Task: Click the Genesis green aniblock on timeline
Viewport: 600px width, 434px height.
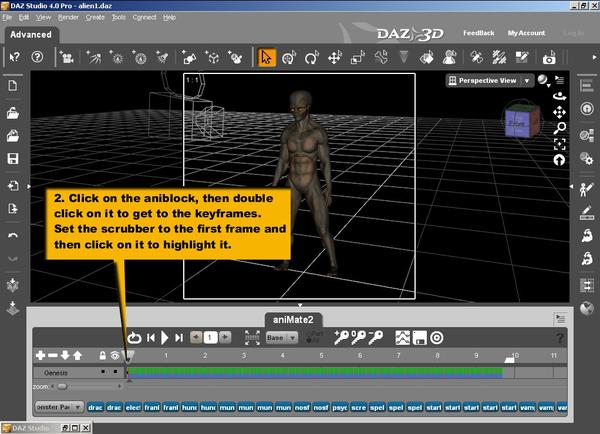Action: pos(315,372)
